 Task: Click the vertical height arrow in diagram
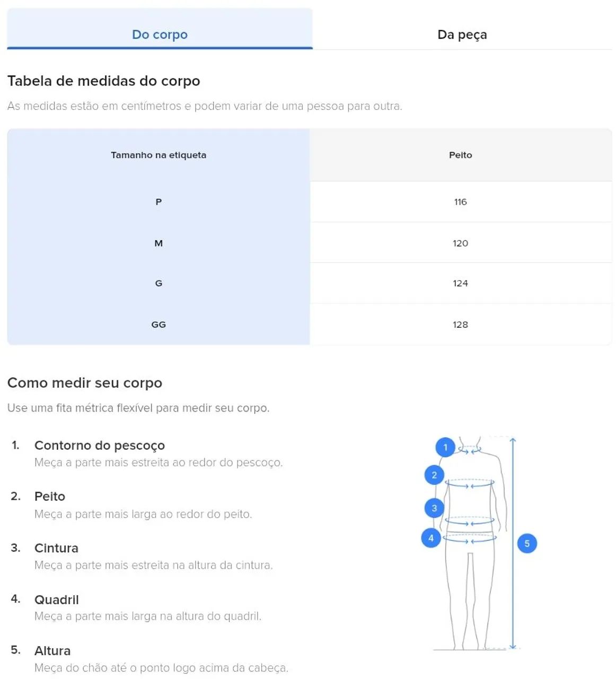tap(513, 543)
